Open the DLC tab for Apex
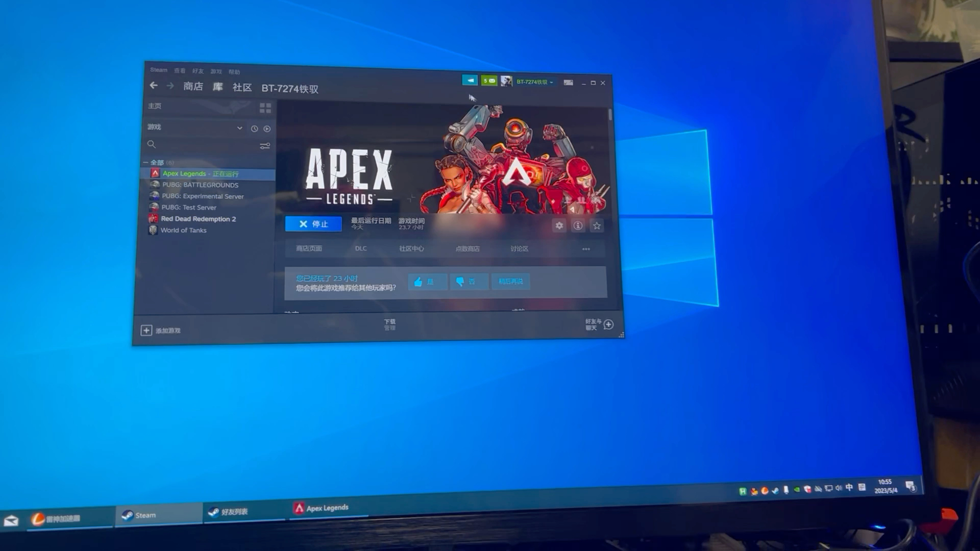Image resolution: width=980 pixels, height=551 pixels. (x=361, y=248)
